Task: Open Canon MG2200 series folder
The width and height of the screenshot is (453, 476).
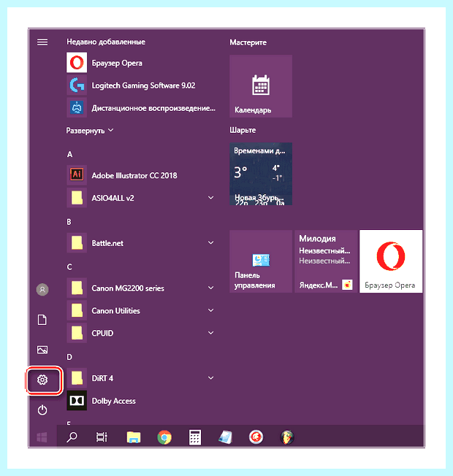Action: tap(141, 288)
